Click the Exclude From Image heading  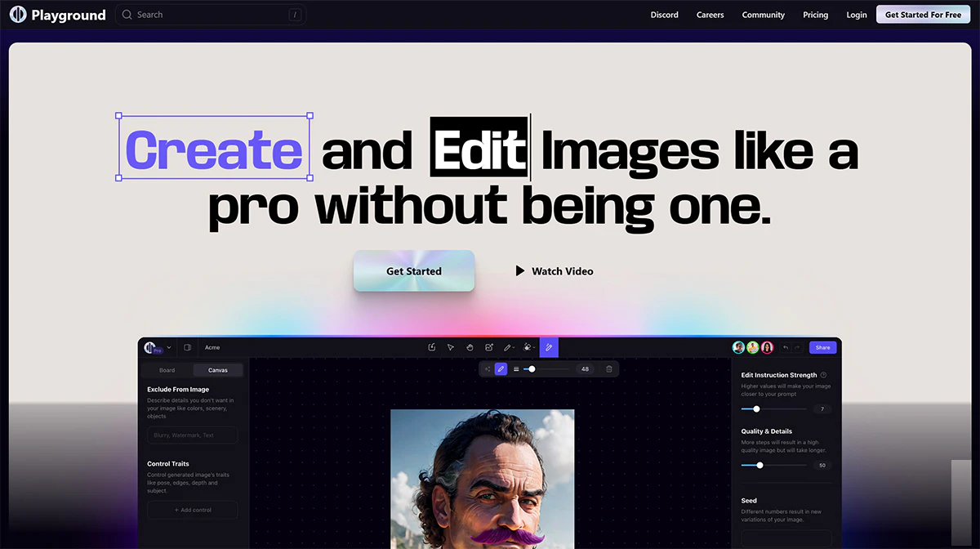(178, 390)
